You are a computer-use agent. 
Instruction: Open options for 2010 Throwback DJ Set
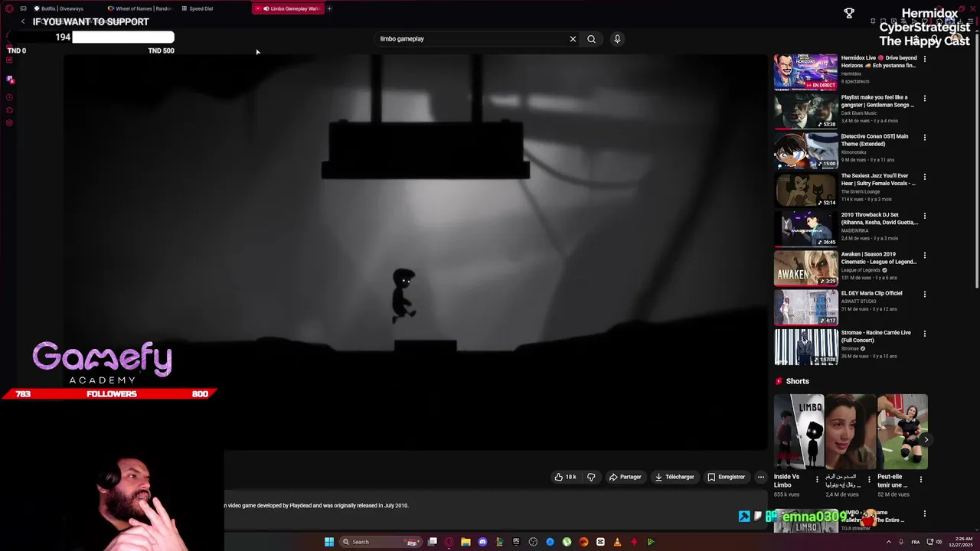point(924,216)
